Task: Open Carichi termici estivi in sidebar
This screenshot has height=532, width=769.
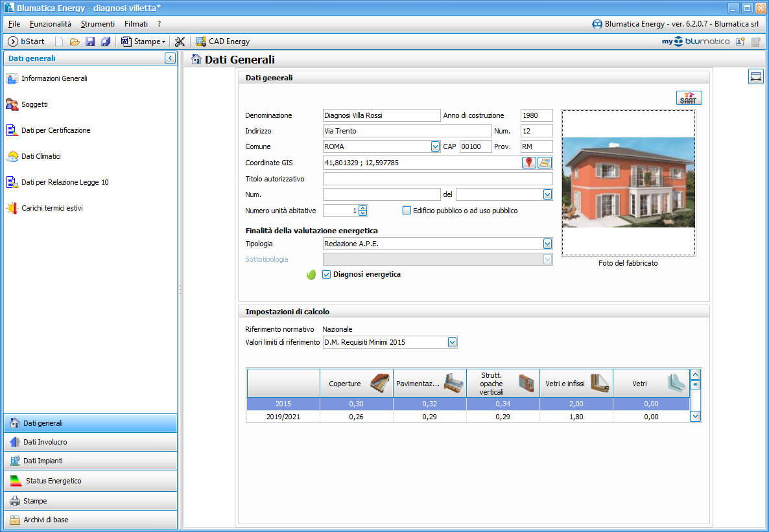Action: [x=52, y=208]
